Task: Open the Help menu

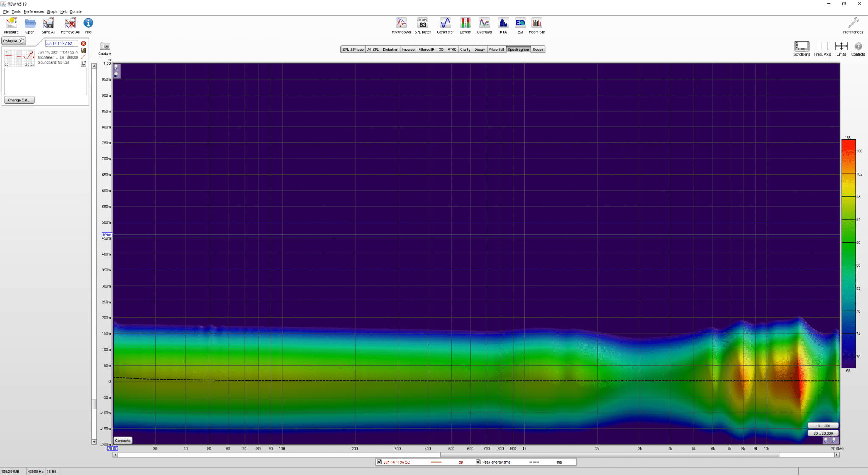Action: click(x=64, y=11)
